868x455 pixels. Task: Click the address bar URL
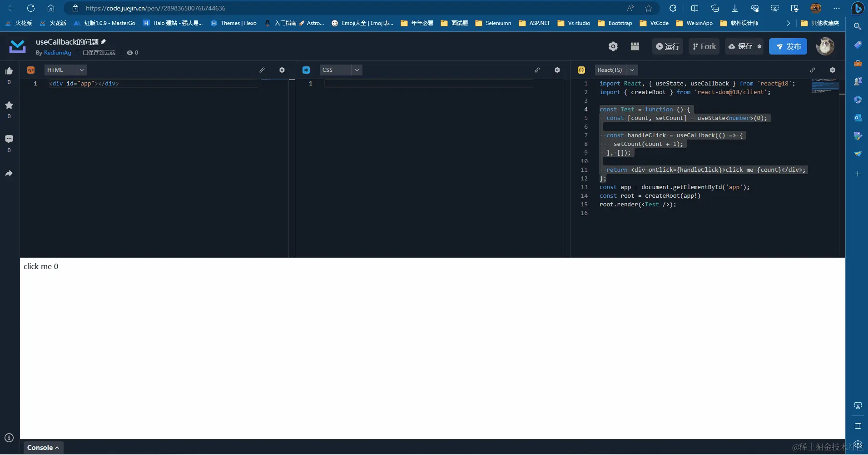tap(155, 8)
